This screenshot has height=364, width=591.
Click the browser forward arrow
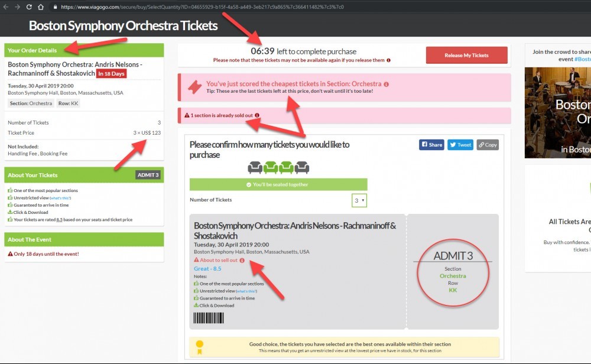[17, 6]
